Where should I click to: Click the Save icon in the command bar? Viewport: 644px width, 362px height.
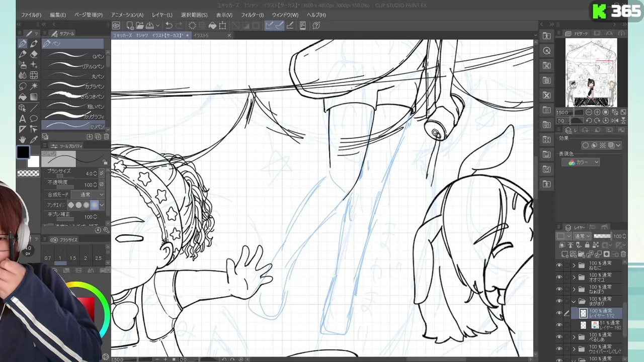(150, 25)
